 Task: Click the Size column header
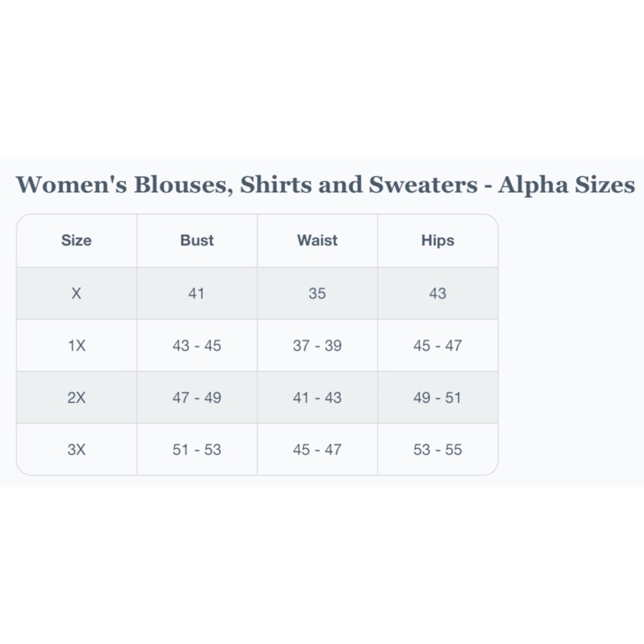click(77, 240)
